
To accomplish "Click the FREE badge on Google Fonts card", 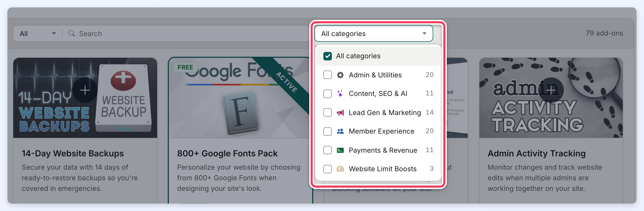I will [185, 67].
